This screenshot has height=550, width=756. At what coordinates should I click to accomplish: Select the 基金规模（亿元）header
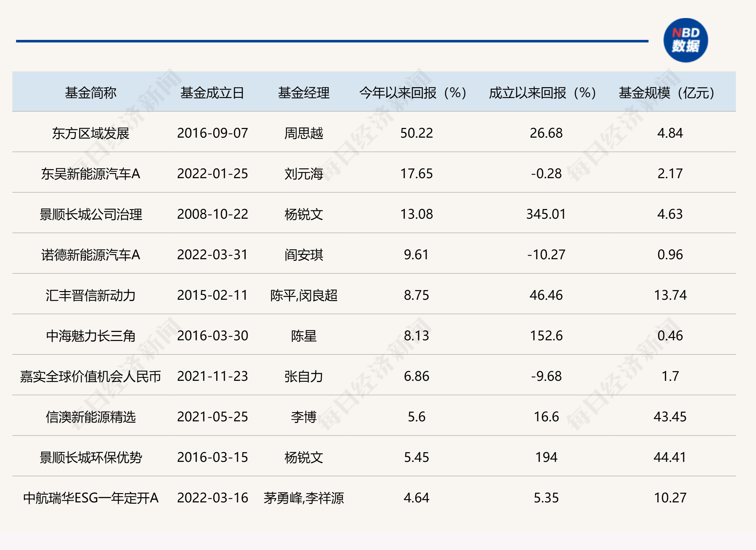(x=667, y=93)
